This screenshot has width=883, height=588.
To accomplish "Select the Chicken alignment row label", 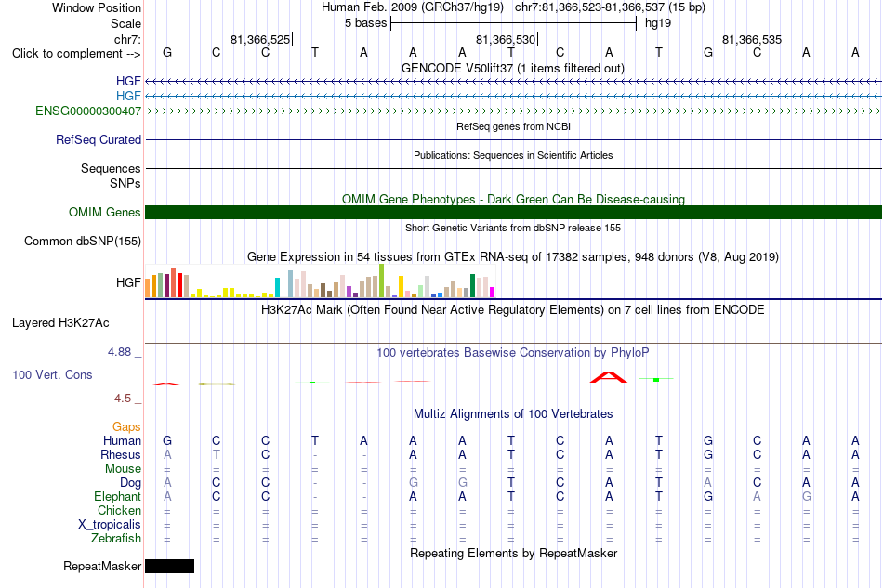I will [119, 510].
